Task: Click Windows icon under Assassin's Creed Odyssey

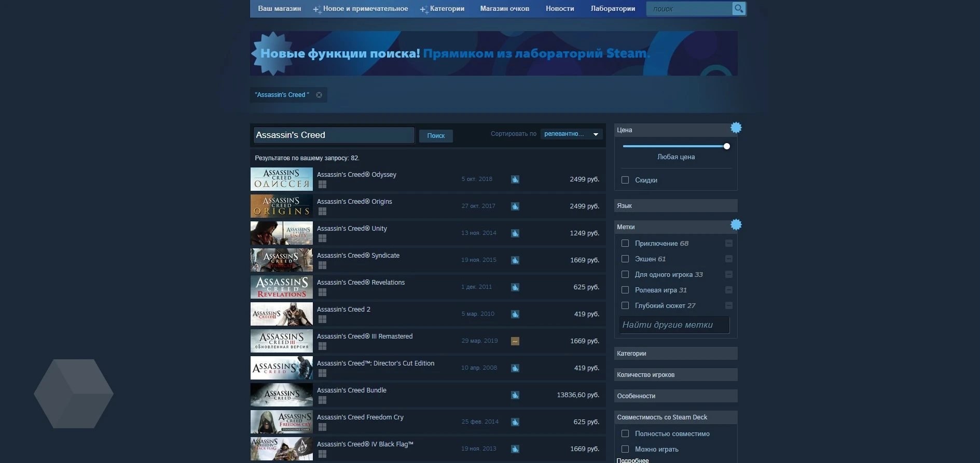Action: (x=322, y=185)
